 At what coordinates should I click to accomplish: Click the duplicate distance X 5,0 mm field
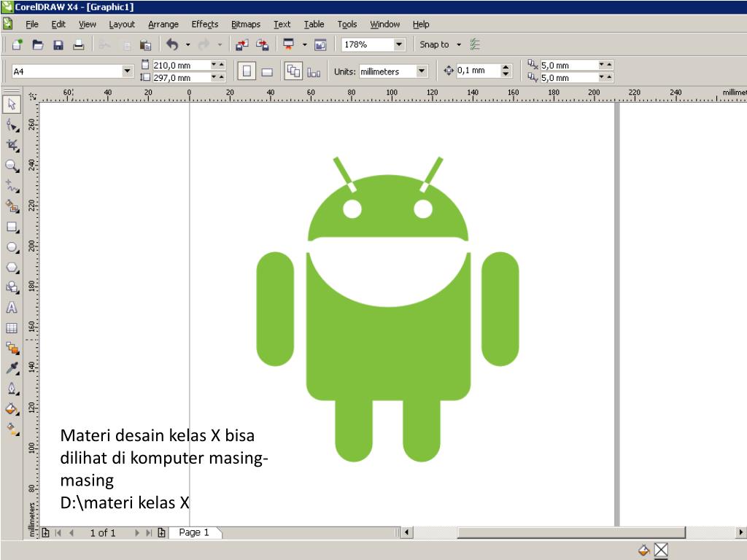[569, 65]
